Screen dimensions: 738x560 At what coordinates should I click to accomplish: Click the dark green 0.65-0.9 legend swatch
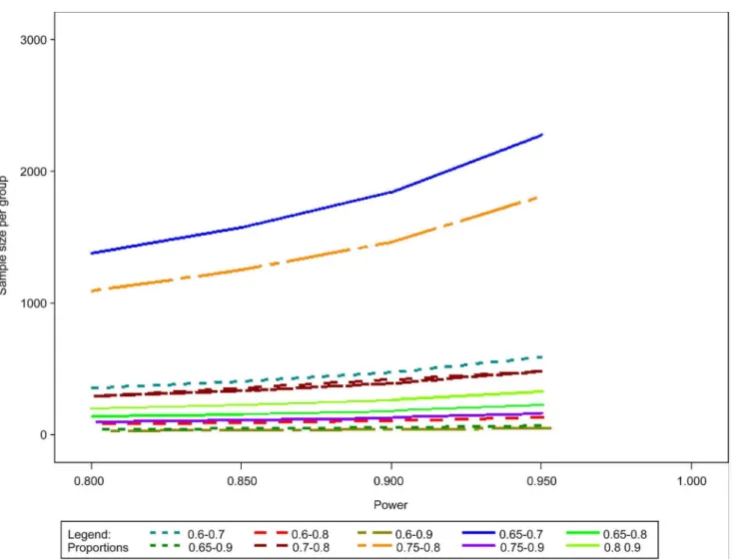pos(165,546)
